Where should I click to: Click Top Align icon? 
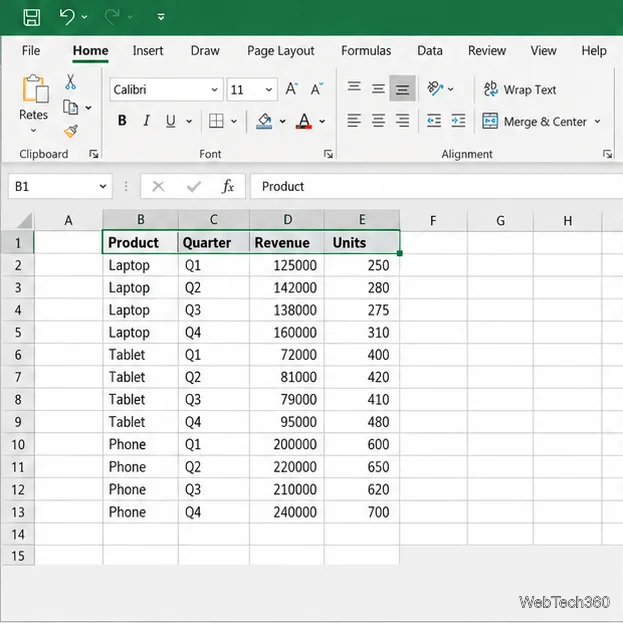[354, 87]
